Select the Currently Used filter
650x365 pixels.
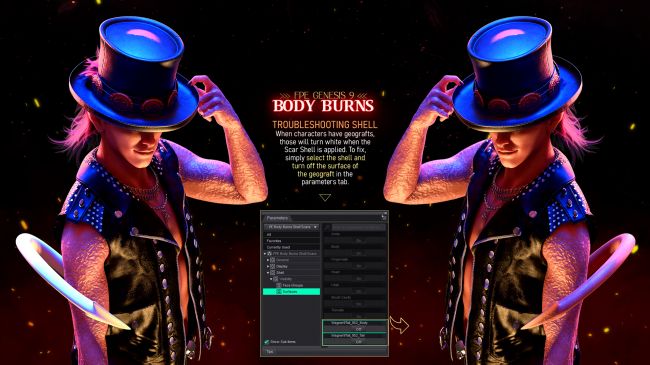291,247
